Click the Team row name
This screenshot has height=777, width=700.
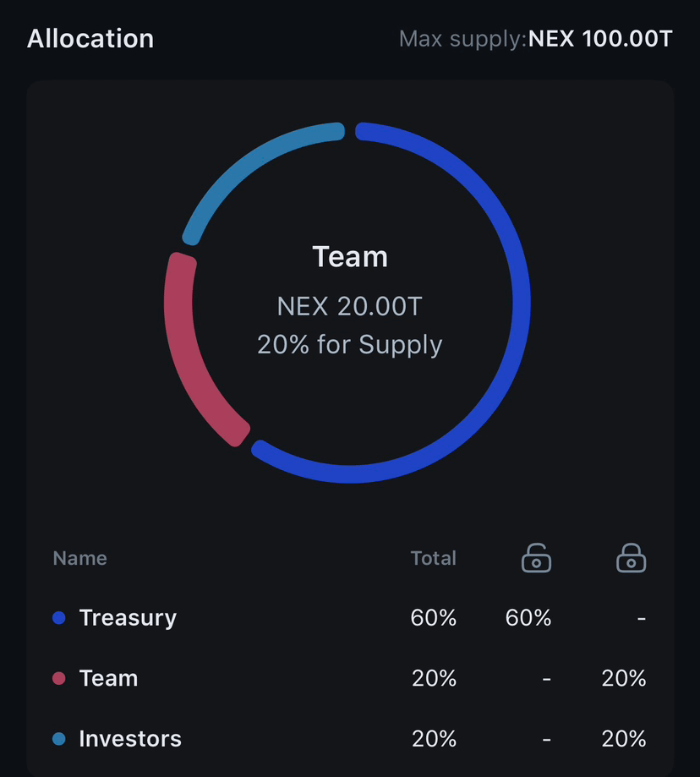point(108,678)
